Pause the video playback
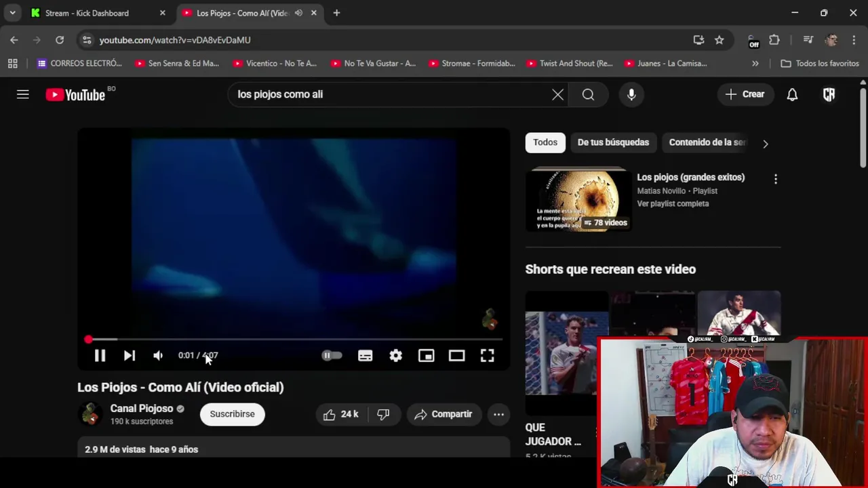The image size is (868, 488). pyautogui.click(x=99, y=355)
